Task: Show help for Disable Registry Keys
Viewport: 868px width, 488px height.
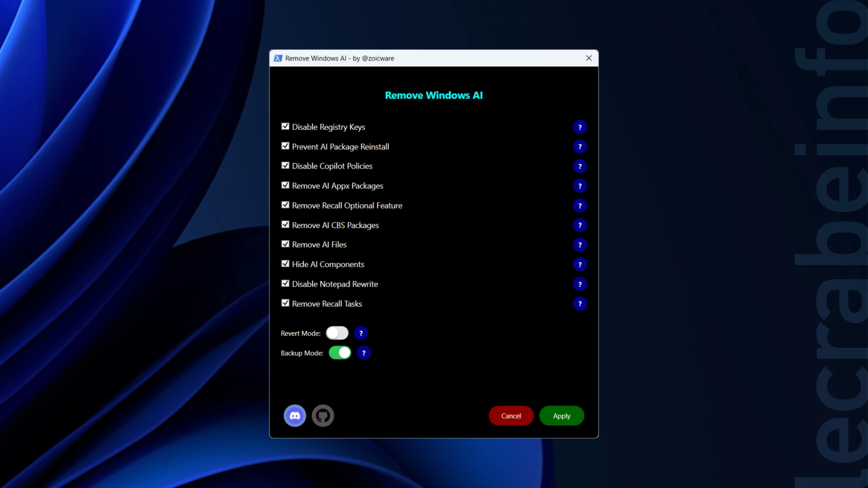Action: 580,127
